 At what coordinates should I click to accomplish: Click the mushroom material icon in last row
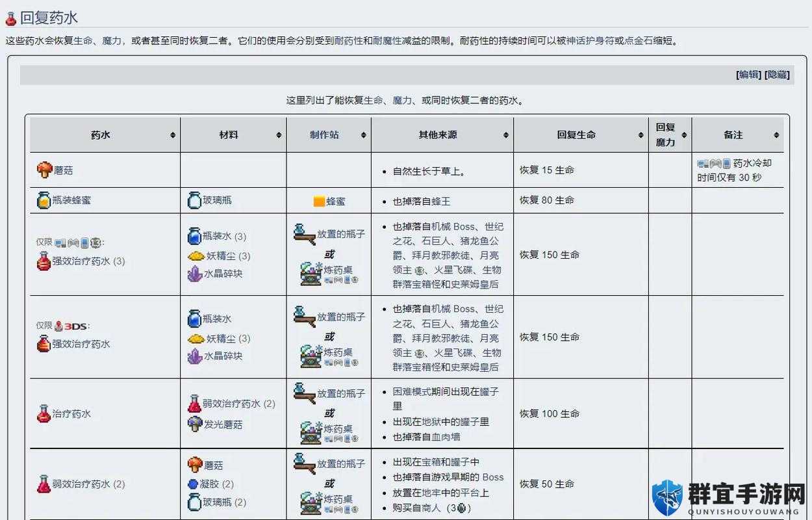pos(195,465)
